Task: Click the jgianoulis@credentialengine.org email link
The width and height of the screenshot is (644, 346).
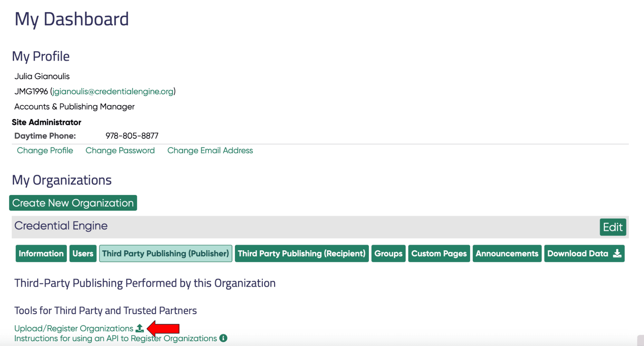Action: click(x=112, y=91)
